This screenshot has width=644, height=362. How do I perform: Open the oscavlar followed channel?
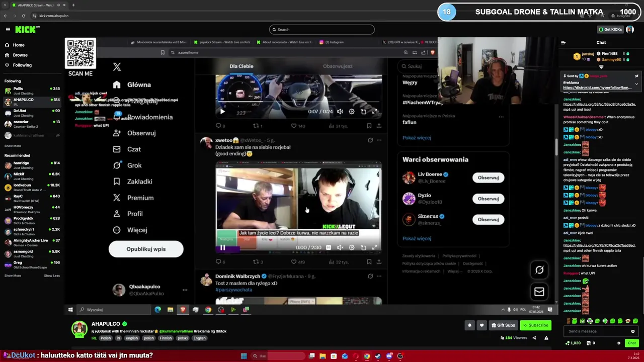[32, 124]
